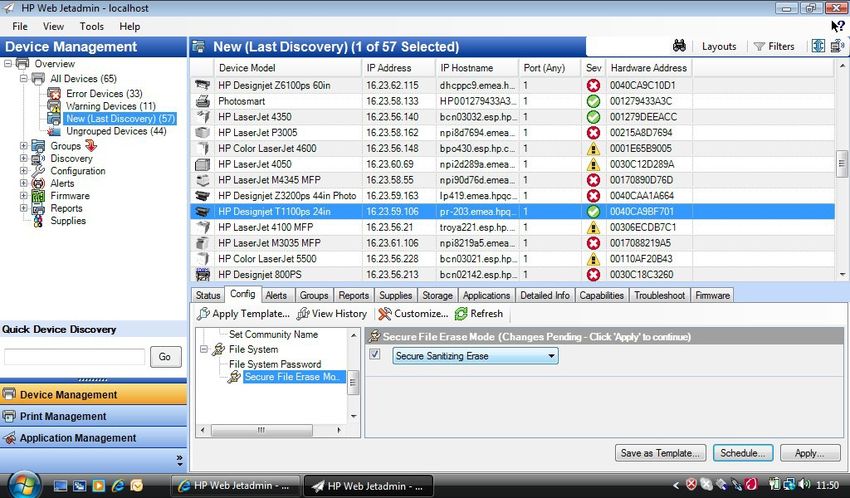Sort by the Device Model column header

click(x=287, y=68)
